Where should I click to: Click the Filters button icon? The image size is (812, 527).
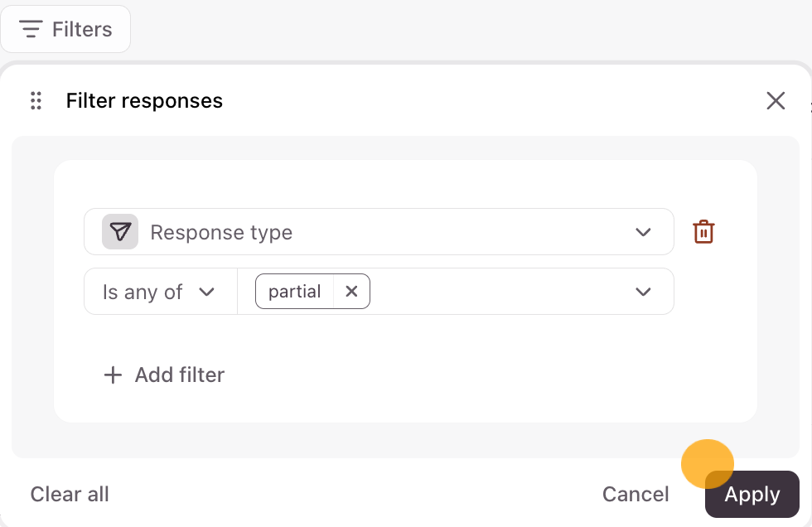(x=31, y=30)
